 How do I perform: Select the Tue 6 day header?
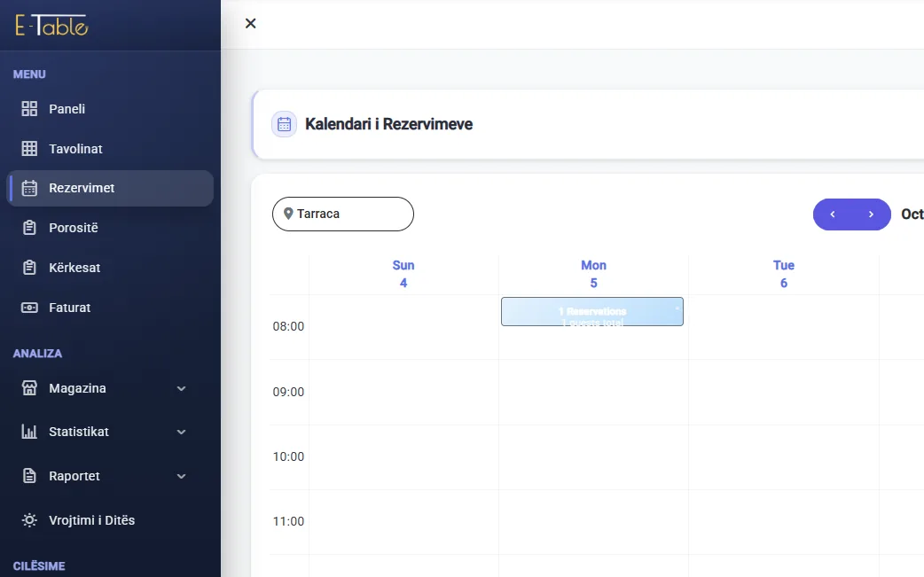pyautogui.click(x=784, y=274)
